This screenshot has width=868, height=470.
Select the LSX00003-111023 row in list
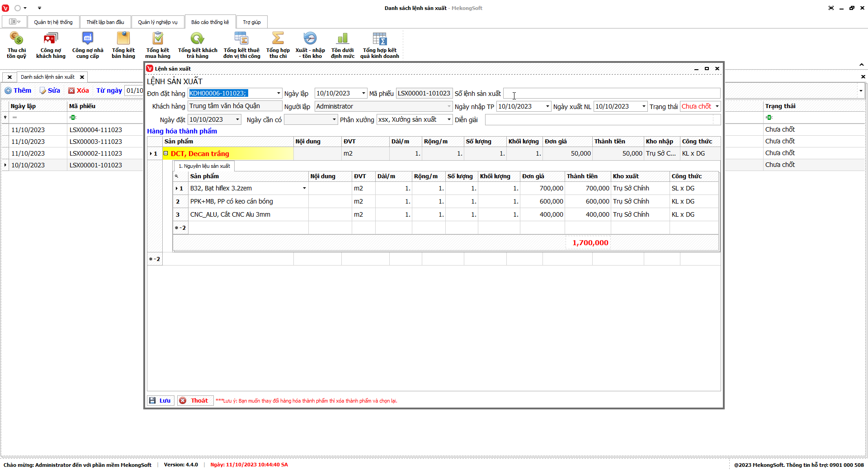95,142
